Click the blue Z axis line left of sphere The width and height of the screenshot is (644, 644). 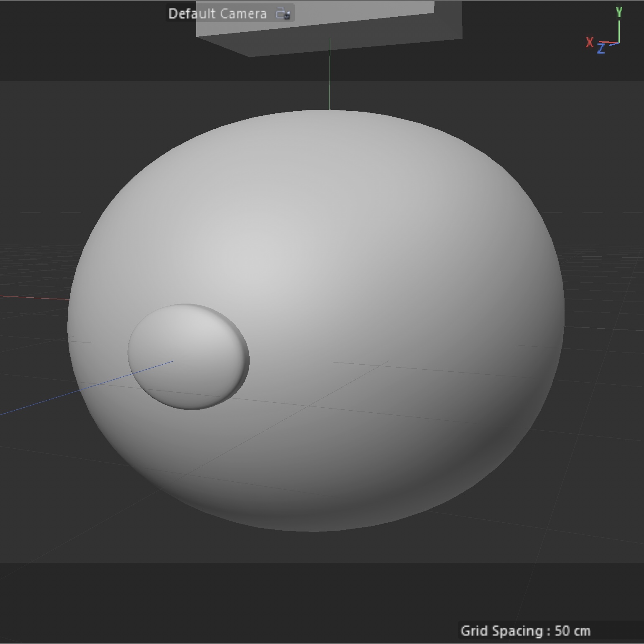click(42, 402)
